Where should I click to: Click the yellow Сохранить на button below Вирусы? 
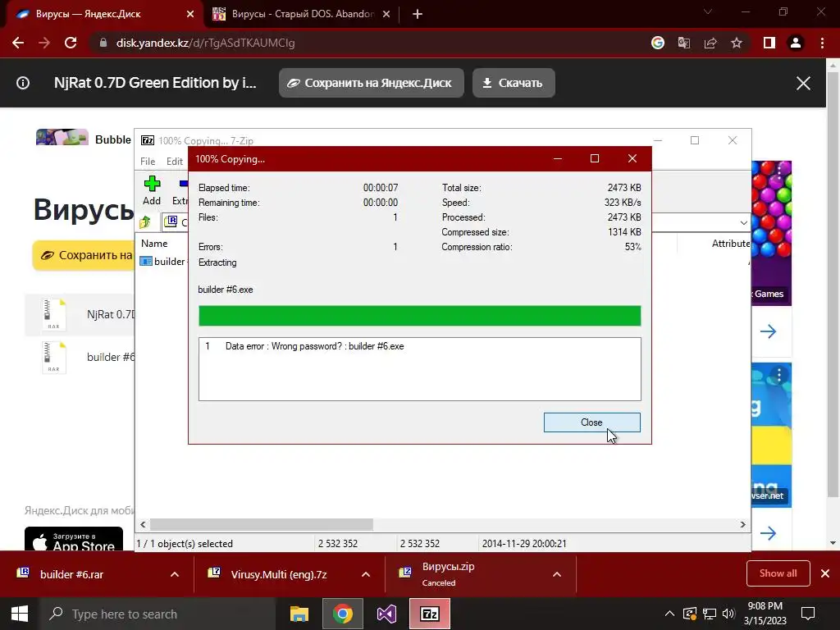(84, 255)
